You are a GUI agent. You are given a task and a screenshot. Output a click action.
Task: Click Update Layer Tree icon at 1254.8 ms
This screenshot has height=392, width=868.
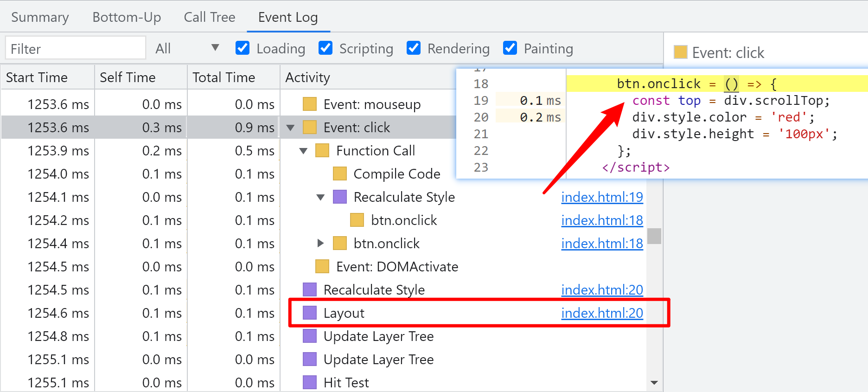click(310, 336)
